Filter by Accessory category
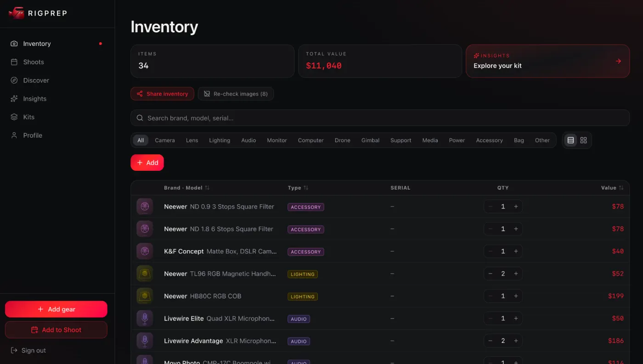This screenshot has width=643, height=364. pos(490,140)
